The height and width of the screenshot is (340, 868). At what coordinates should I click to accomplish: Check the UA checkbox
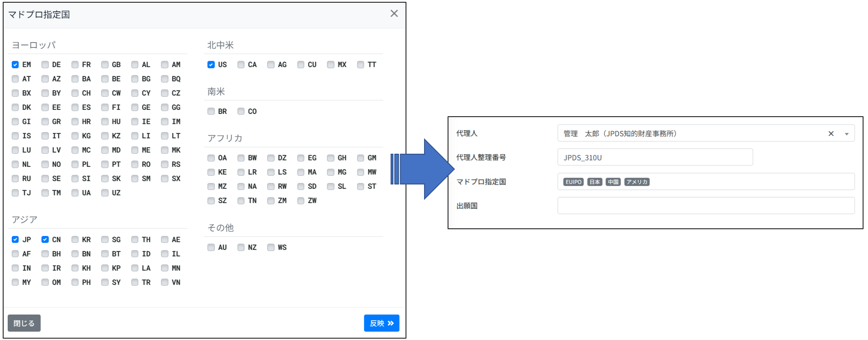click(x=75, y=193)
